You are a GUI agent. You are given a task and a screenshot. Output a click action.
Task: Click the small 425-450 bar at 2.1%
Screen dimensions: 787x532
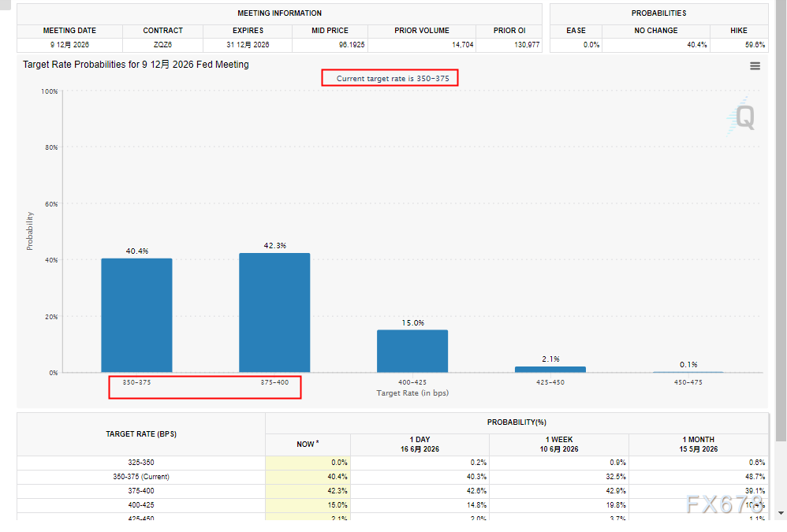(550, 370)
